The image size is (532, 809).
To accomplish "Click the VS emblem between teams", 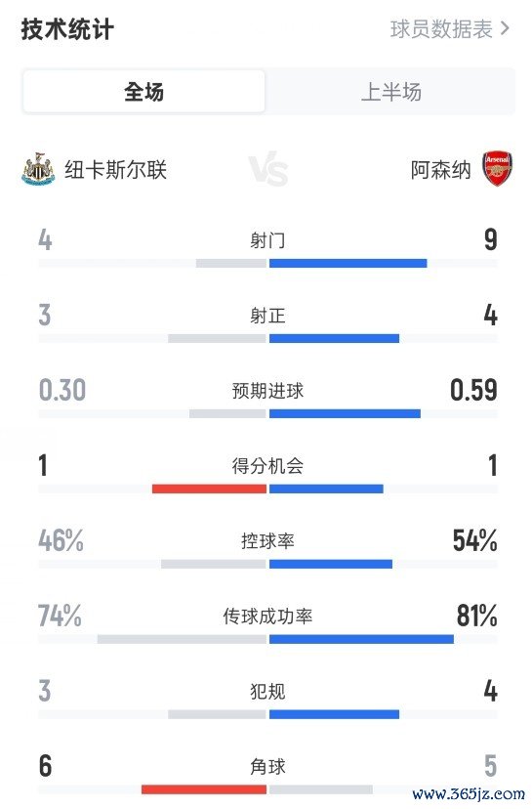I will coord(268,169).
